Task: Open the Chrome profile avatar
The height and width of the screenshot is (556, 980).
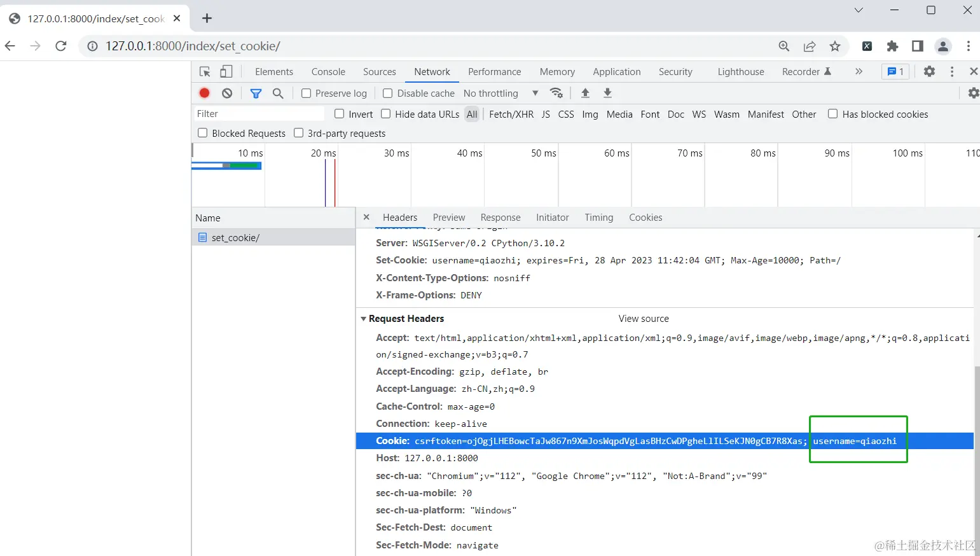Action: (x=943, y=46)
